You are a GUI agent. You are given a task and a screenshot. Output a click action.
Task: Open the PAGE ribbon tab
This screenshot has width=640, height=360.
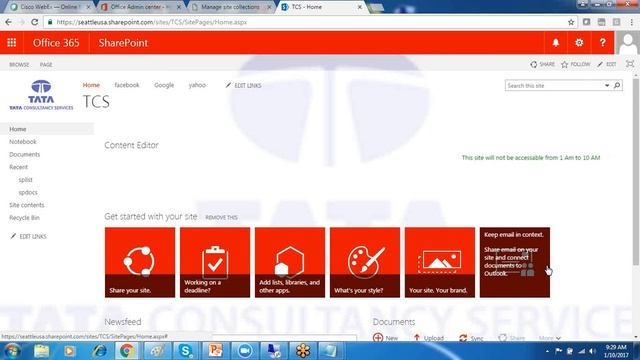46,64
